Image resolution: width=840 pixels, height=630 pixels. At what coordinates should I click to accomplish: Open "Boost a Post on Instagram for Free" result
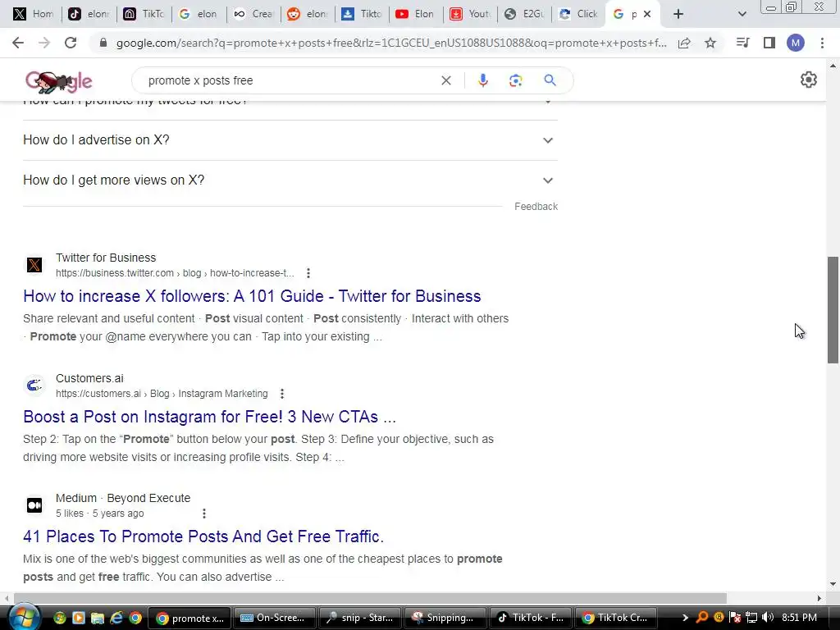coord(209,417)
